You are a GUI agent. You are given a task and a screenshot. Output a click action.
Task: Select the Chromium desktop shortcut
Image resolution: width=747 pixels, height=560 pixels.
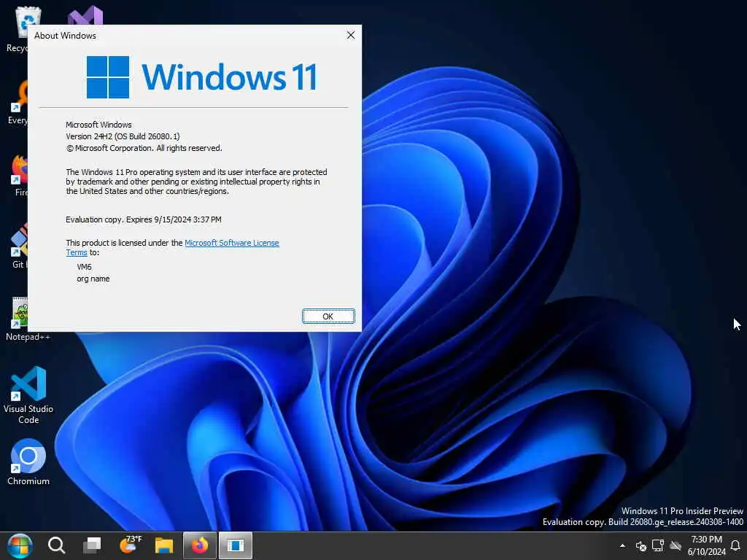(x=28, y=462)
